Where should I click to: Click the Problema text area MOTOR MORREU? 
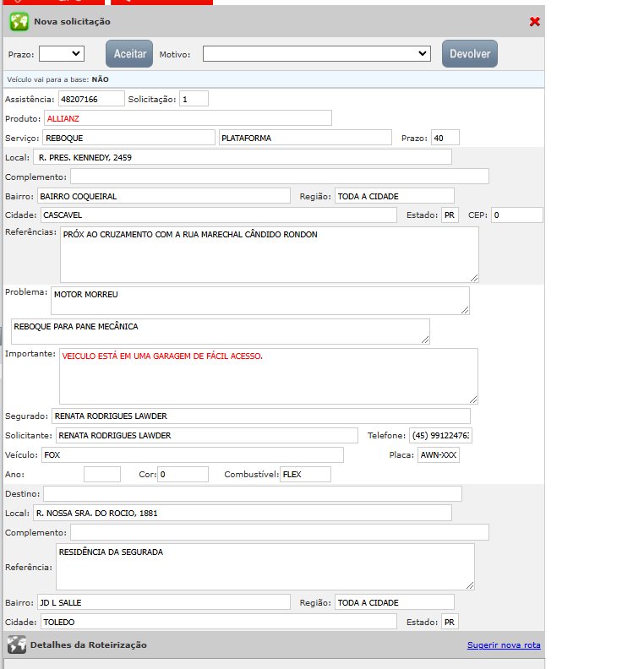[260, 301]
